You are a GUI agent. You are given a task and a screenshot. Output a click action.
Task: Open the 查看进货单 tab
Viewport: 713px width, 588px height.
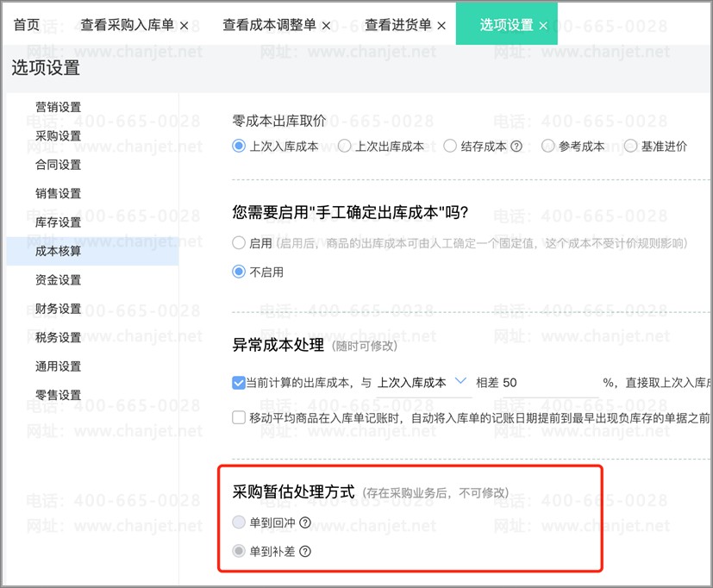pos(397,24)
